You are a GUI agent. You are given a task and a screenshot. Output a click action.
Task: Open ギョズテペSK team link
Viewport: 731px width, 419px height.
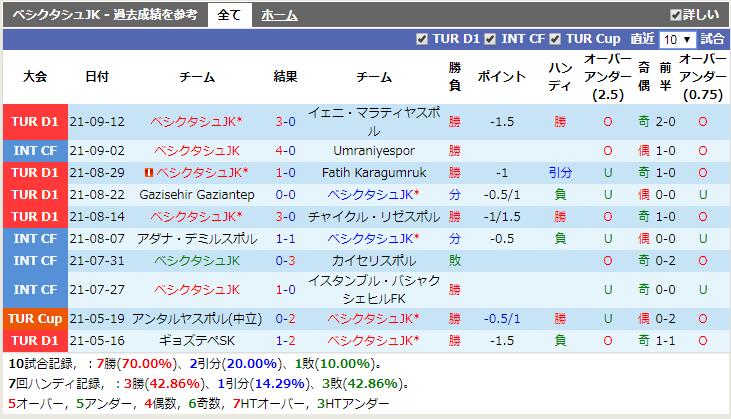tap(197, 341)
